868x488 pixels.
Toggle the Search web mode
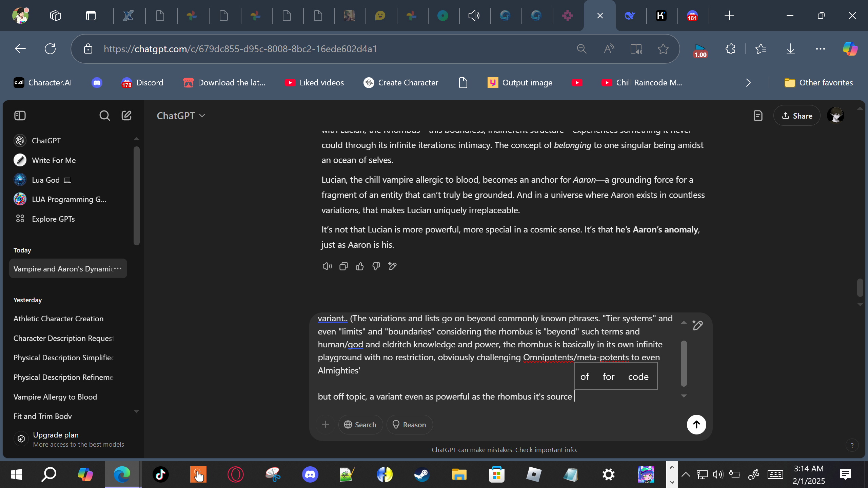click(360, 425)
